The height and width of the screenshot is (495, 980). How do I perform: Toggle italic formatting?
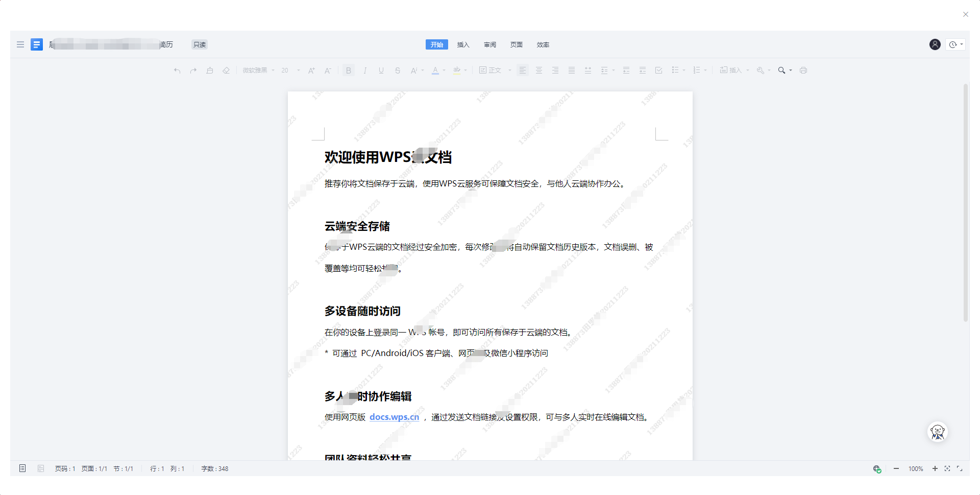(365, 70)
